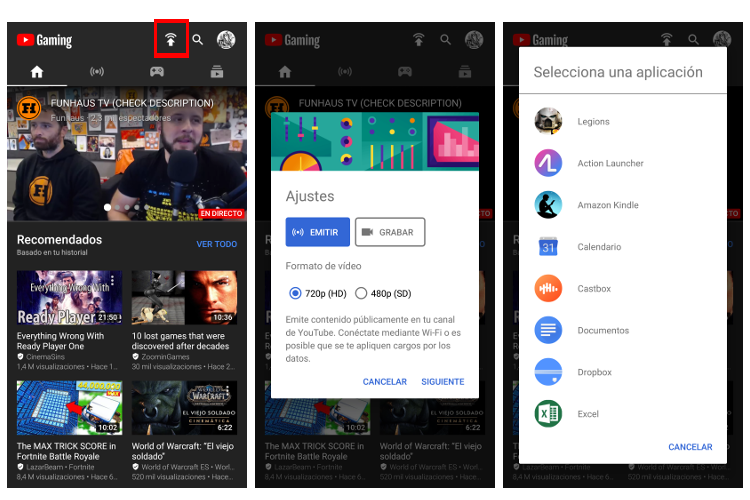This screenshot has height=500, width=750.
Task: Open World of Warcraft video thumbnail in leftmost screen
Action: pos(184,407)
